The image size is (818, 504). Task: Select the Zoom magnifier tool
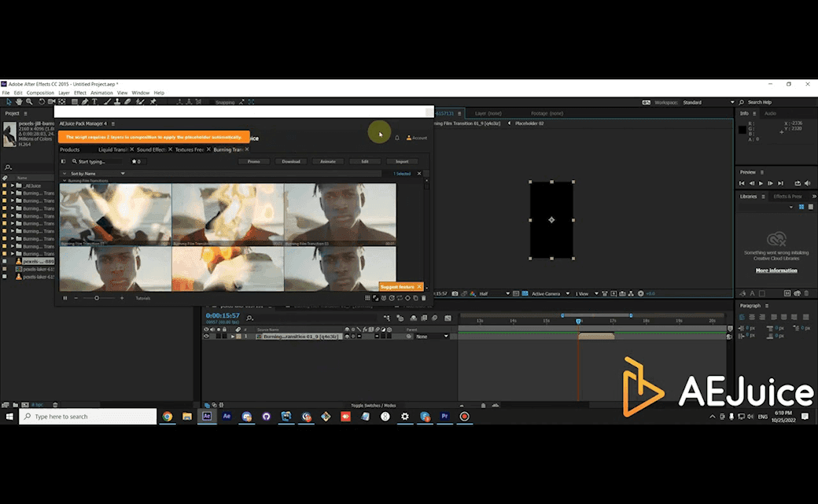tap(29, 101)
